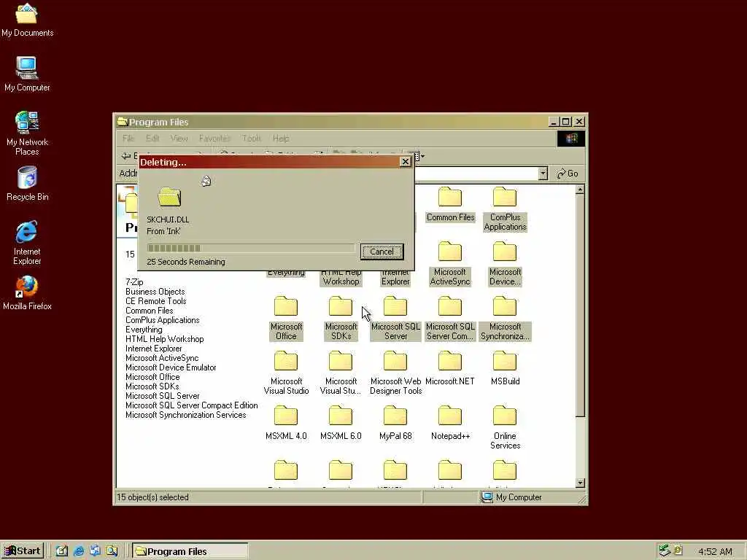Select the MSXML 4.0 folder
Image resolution: width=747 pixels, height=560 pixels.
point(286,423)
